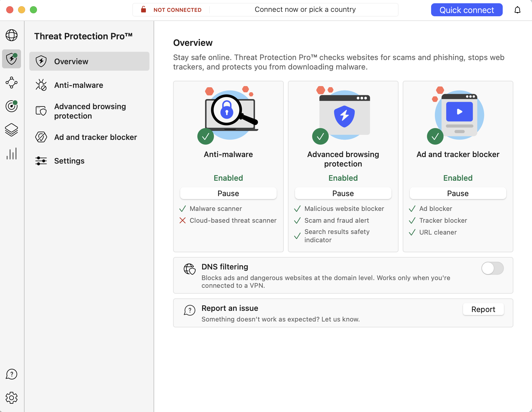Open the Dark Web Monitor radar icon

pyautogui.click(x=12, y=106)
